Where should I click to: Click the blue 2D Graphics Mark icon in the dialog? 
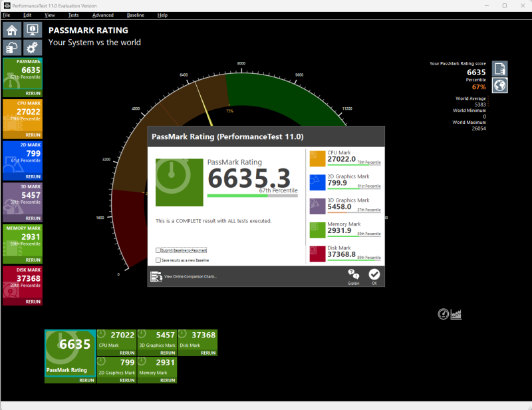pos(318,182)
